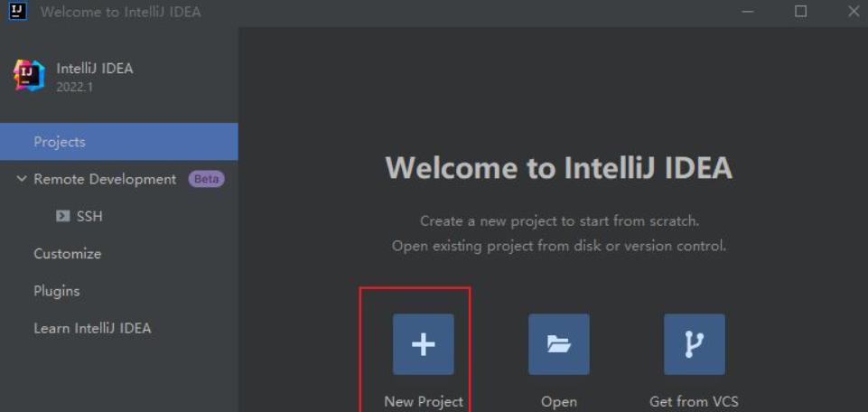Click the Get from VCS label
This screenshot has width=868, height=412.
(x=695, y=401)
